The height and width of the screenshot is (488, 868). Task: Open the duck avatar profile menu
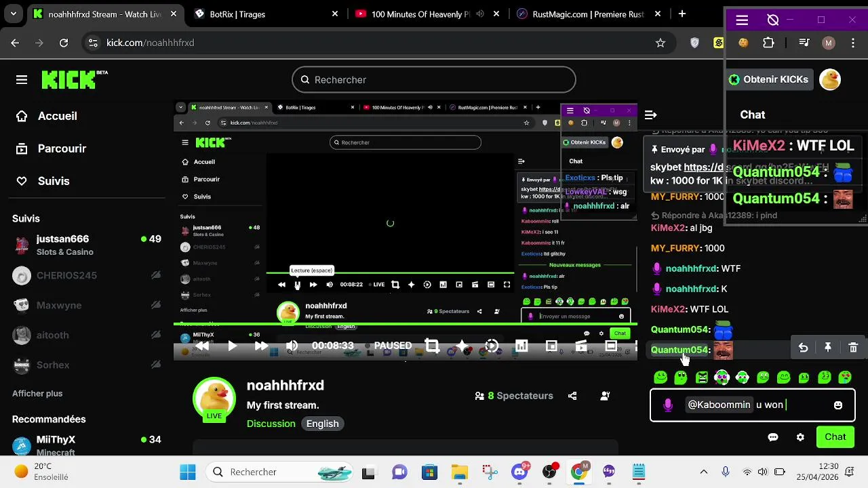pyautogui.click(x=830, y=79)
